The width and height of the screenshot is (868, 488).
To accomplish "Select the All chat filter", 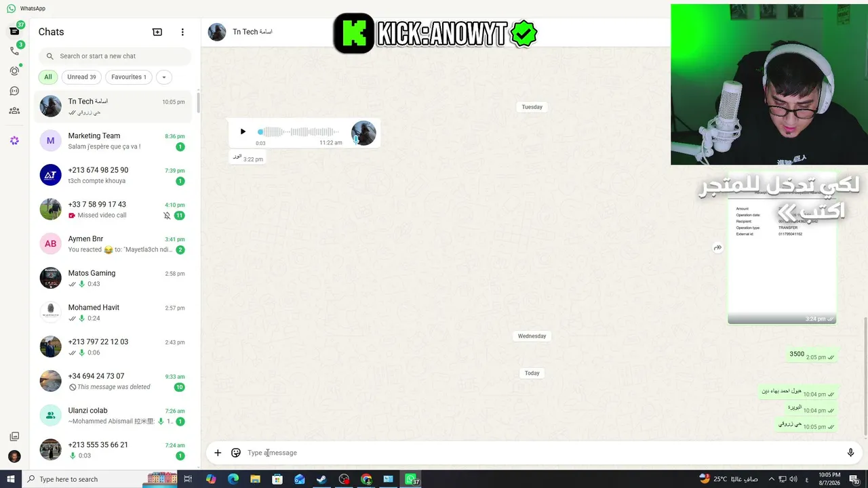I will (x=48, y=77).
